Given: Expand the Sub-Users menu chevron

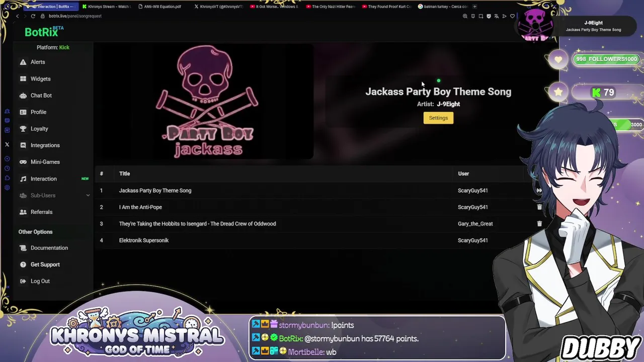Looking at the screenshot, I should (x=88, y=196).
